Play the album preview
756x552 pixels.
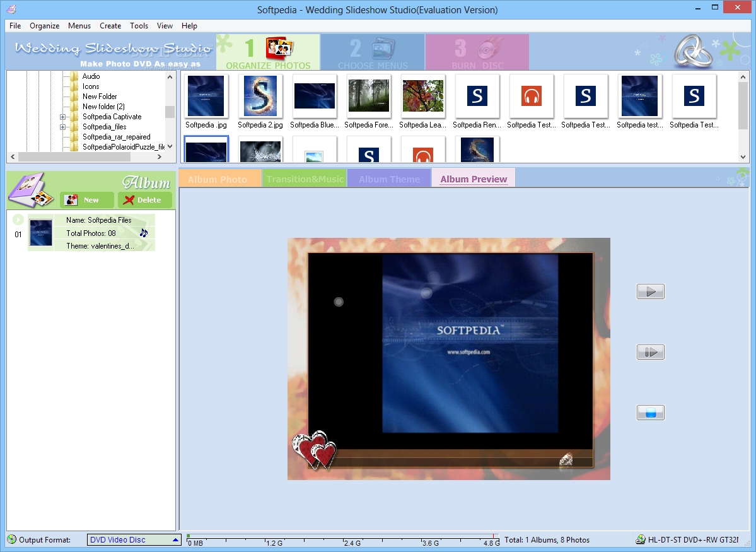651,291
